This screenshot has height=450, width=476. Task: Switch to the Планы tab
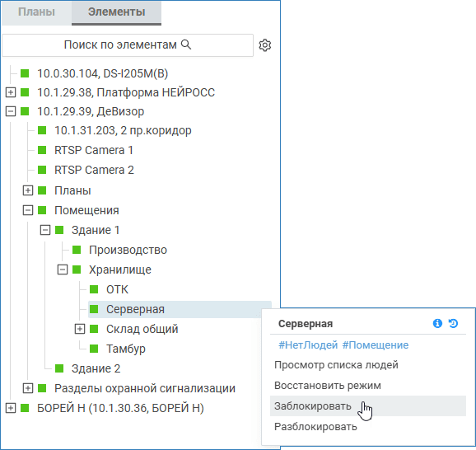(x=36, y=12)
